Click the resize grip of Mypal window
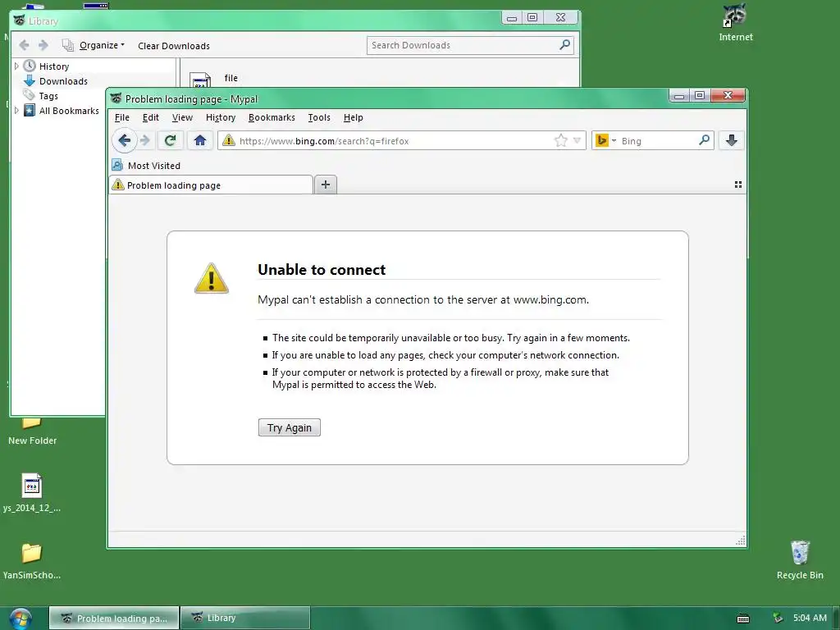The image size is (840, 630). click(741, 541)
